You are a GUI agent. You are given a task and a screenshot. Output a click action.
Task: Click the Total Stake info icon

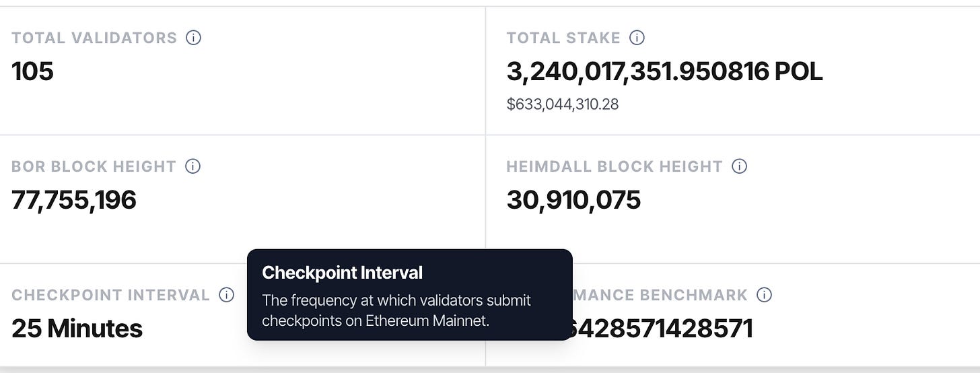[637, 38]
